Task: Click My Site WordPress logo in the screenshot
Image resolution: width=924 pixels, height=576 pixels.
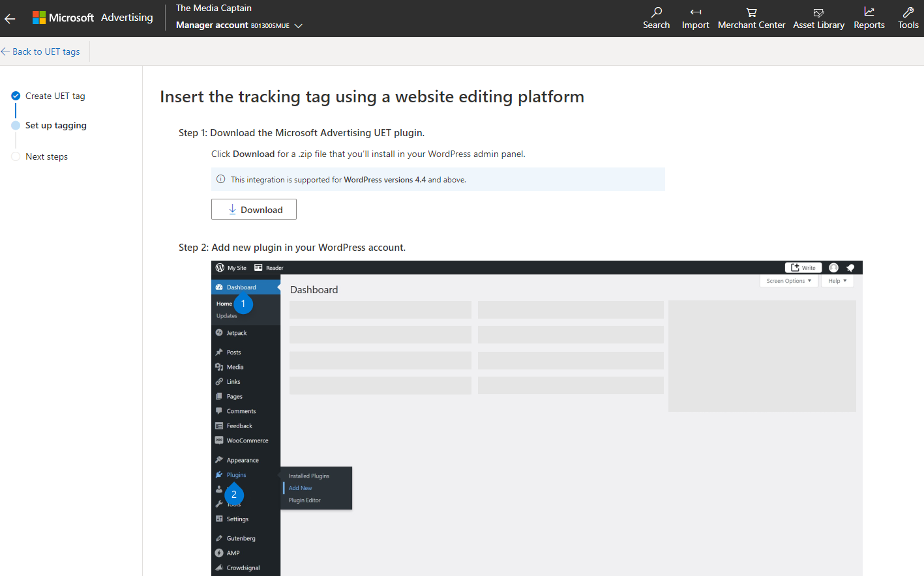Action: pos(220,268)
